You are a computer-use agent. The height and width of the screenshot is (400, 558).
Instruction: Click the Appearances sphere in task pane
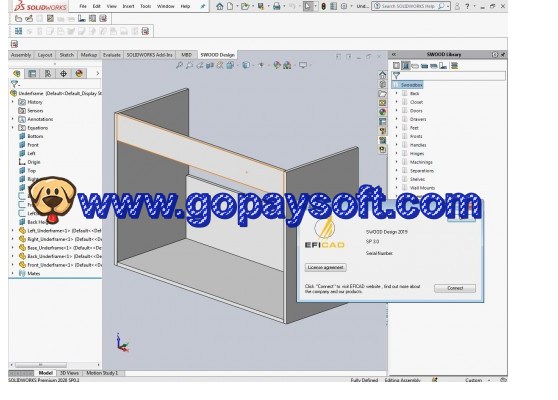click(x=383, y=112)
